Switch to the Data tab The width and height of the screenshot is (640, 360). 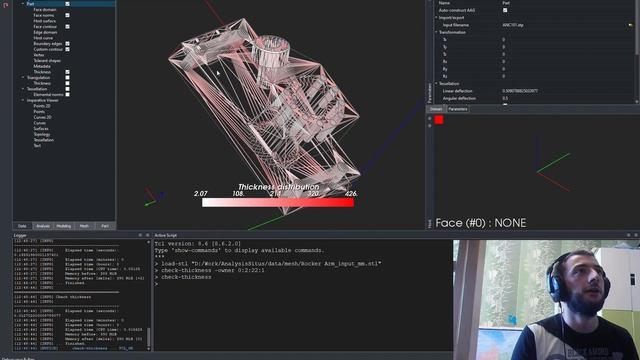[x=22, y=226]
